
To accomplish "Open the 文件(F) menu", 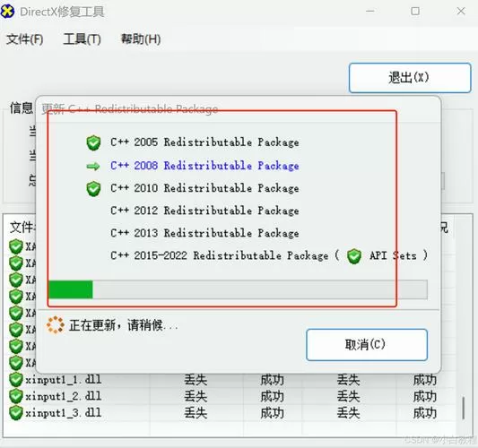I will click(x=25, y=39).
